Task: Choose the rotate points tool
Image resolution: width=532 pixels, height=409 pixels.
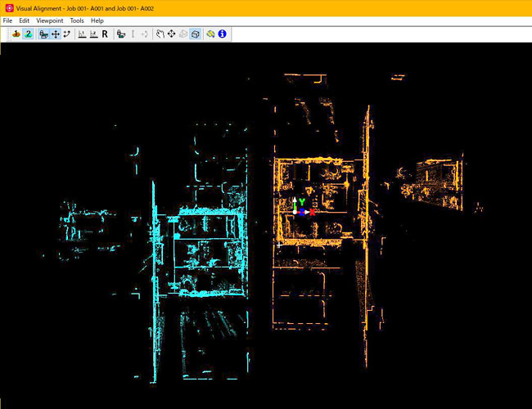Action: click(67, 34)
